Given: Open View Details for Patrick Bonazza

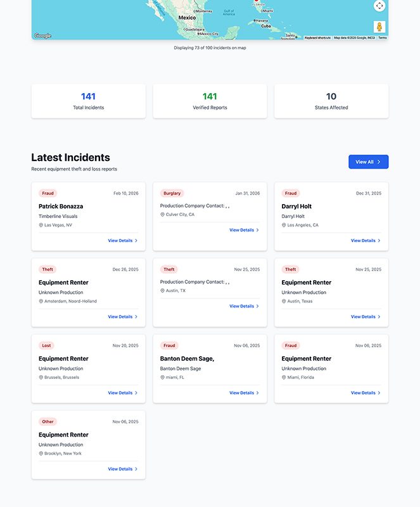Looking at the screenshot, I should pyautogui.click(x=122, y=241).
